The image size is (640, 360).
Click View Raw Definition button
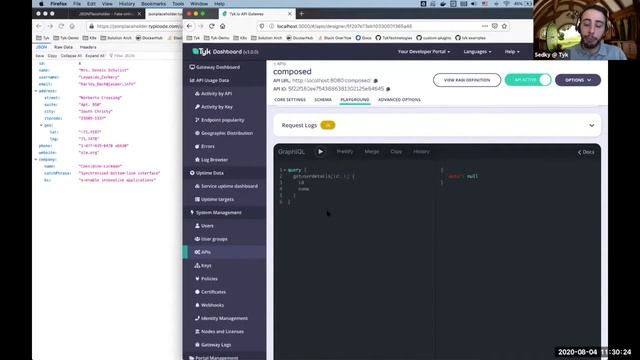pos(467,80)
